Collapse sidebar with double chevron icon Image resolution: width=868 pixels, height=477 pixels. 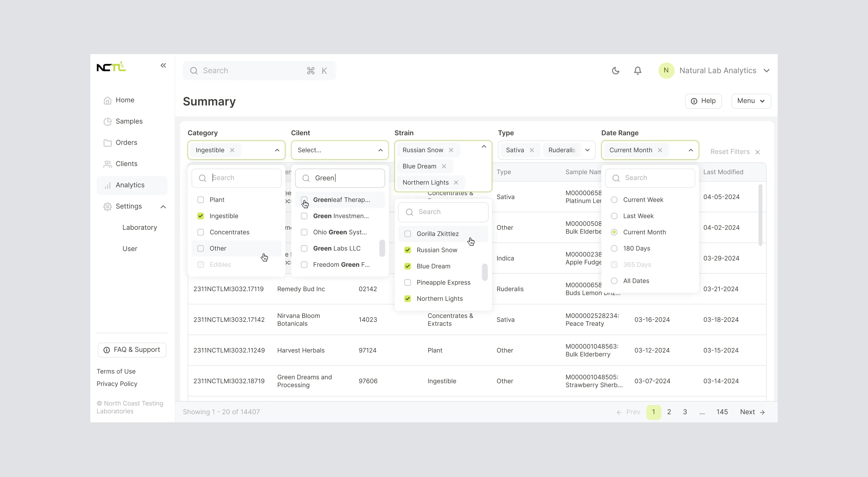[x=163, y=65]
